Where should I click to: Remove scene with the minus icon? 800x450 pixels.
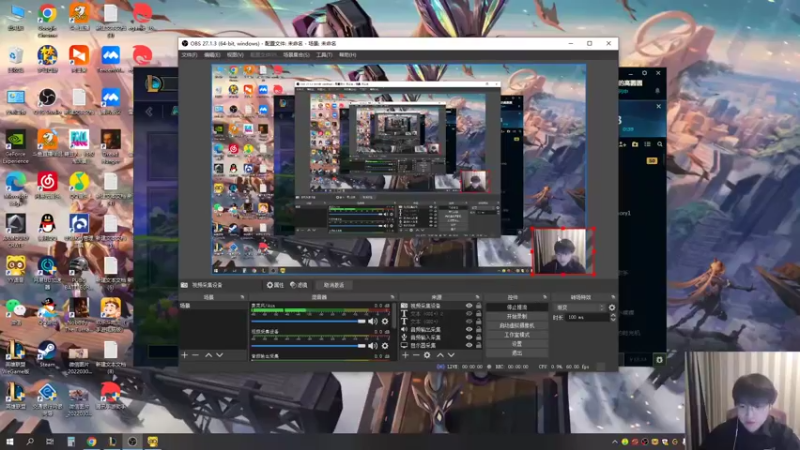(x=196, y=355)
